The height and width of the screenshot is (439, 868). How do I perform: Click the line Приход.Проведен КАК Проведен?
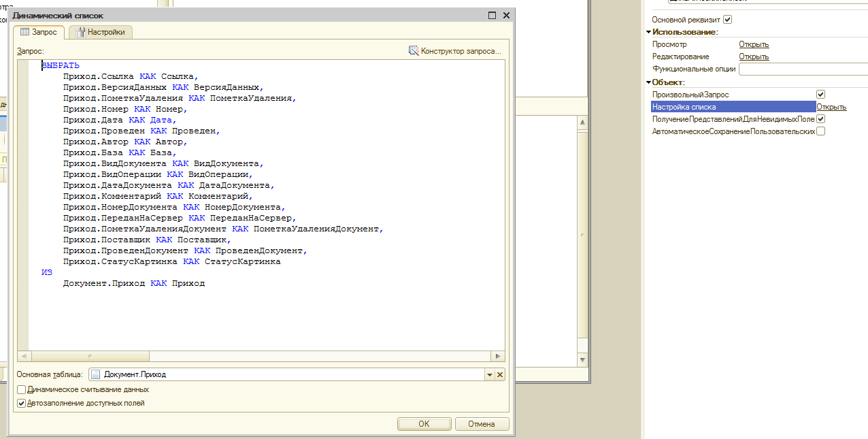coord(141,131)
